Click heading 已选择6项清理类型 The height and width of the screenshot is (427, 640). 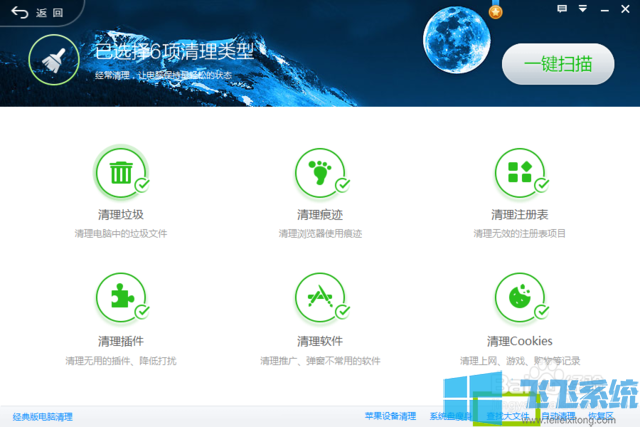[174, 51]
